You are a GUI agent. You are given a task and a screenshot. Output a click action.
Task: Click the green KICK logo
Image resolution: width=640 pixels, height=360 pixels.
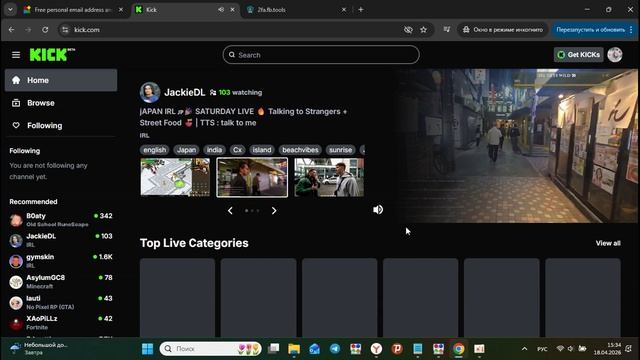pos(52,55)
